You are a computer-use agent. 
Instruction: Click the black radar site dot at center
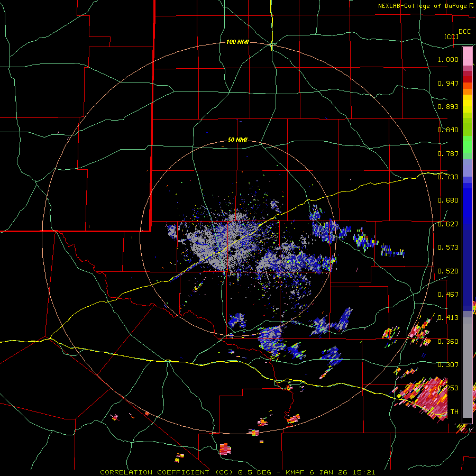[x=237, y=237]
